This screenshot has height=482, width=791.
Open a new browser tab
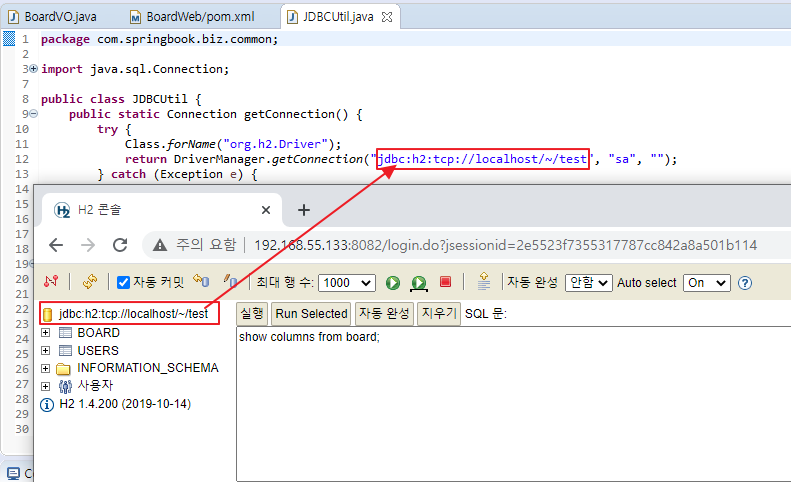click(304, 210)
